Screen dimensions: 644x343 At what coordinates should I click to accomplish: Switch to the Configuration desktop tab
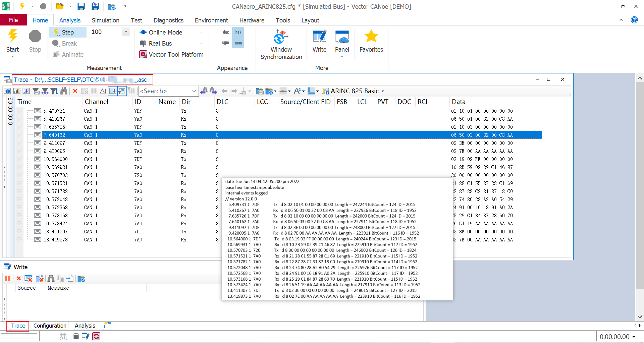(x=50, y=326)
